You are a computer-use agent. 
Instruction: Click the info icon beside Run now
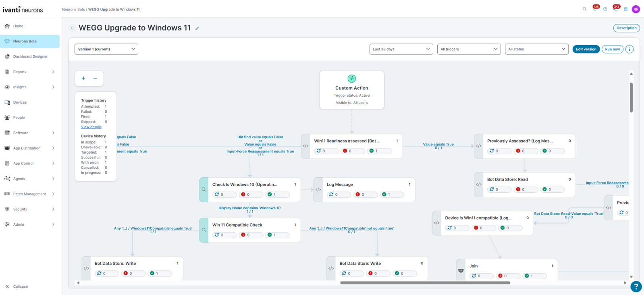629,49
